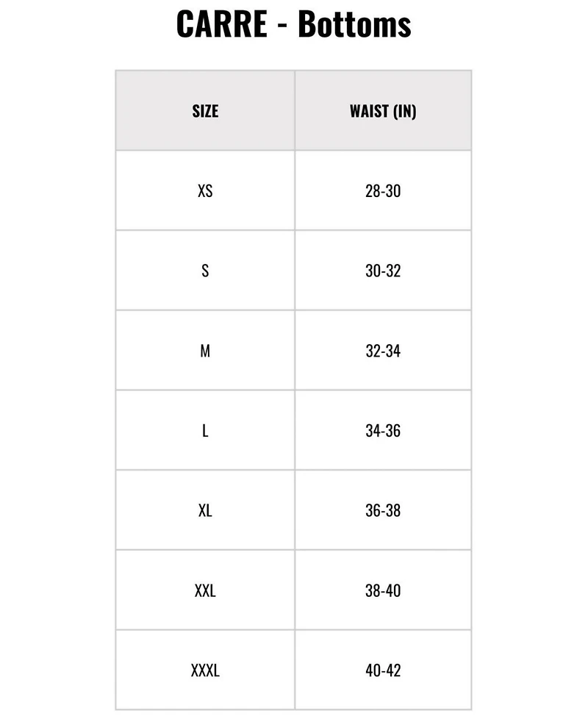
Task: Select the SIZE column header
Action: pyautogui.click(x=205, y=111)
